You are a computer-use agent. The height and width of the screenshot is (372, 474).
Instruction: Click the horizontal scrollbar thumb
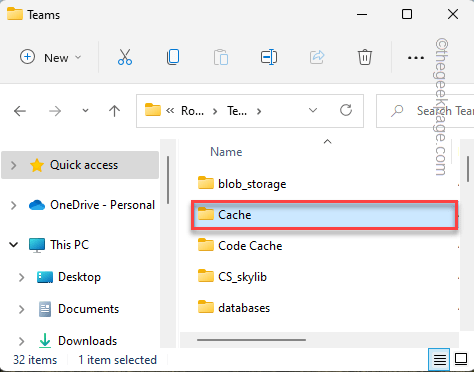pos(251,340)
